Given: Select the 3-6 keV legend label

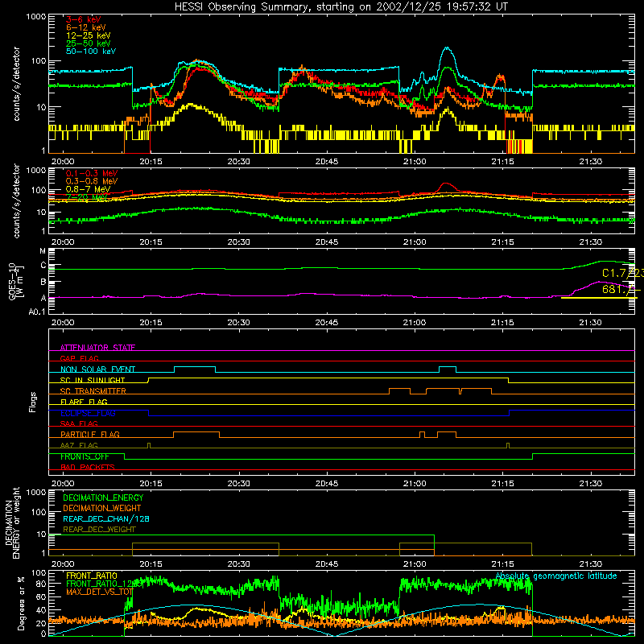Looking at the screenshot, I should point(83,19).
